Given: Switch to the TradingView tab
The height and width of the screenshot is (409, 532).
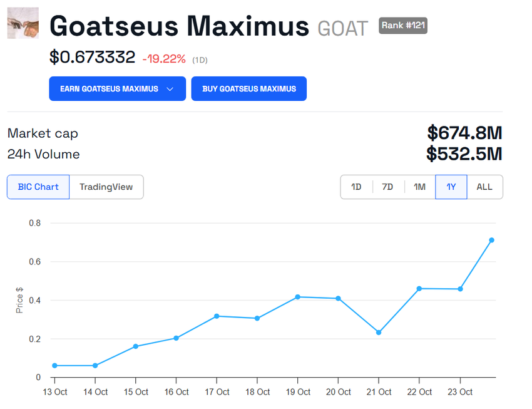Looking at the screenshot, I should click(106, 187).
